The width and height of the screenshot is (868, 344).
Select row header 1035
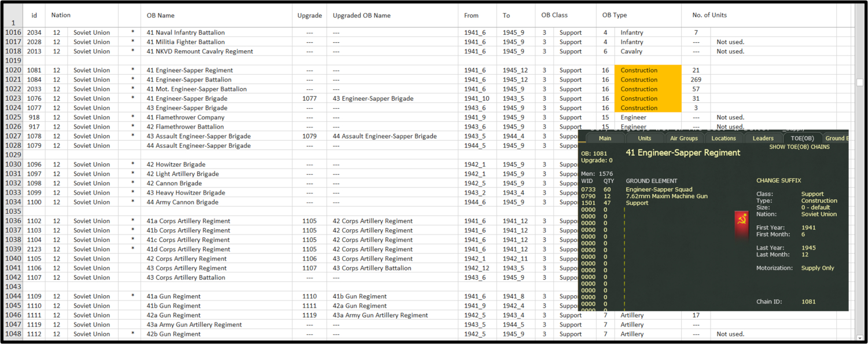13,211
